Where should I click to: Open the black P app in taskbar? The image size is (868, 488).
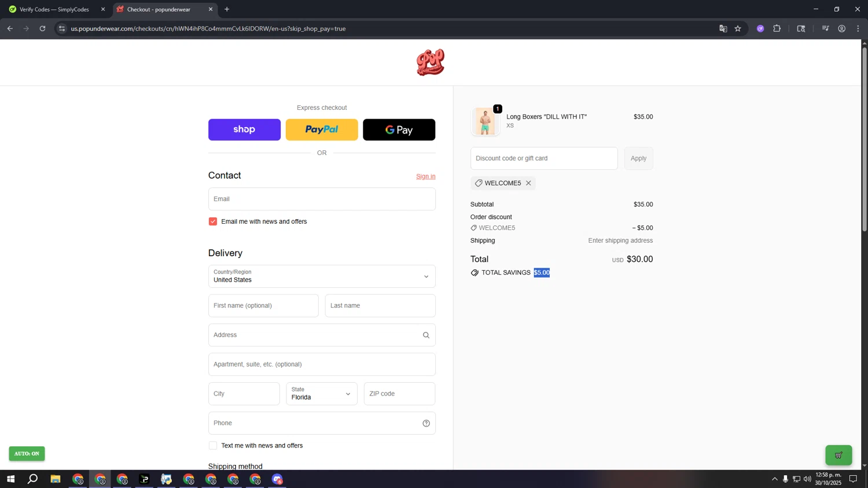click(x=144, y=479)
